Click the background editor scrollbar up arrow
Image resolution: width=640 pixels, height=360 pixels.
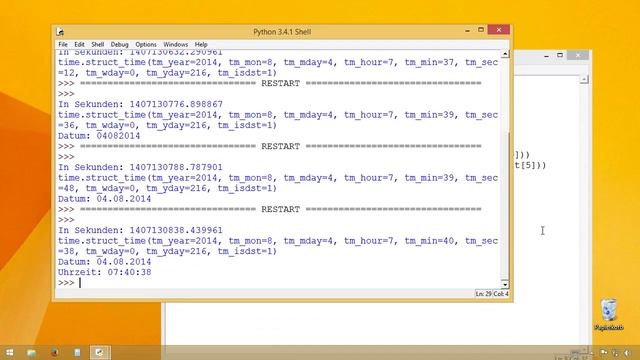point(584,79)
